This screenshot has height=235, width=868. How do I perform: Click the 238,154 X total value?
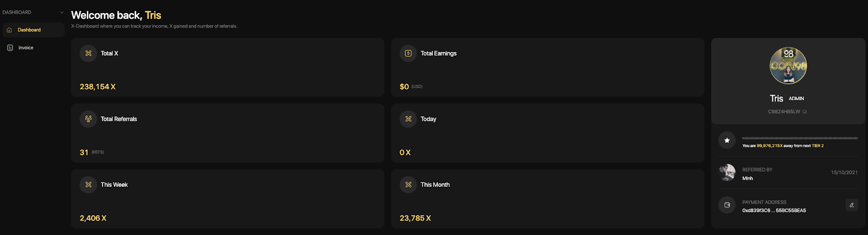click(x=98, y=87)
